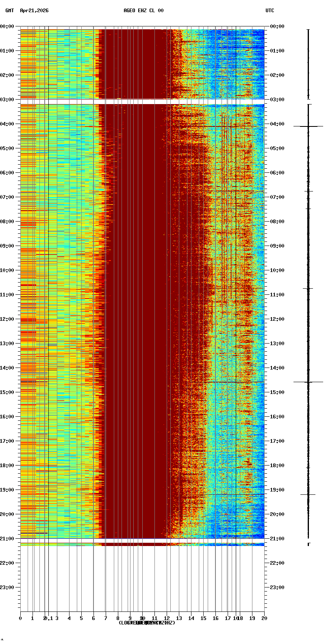Click the Apr21,2026 date text

34,11
